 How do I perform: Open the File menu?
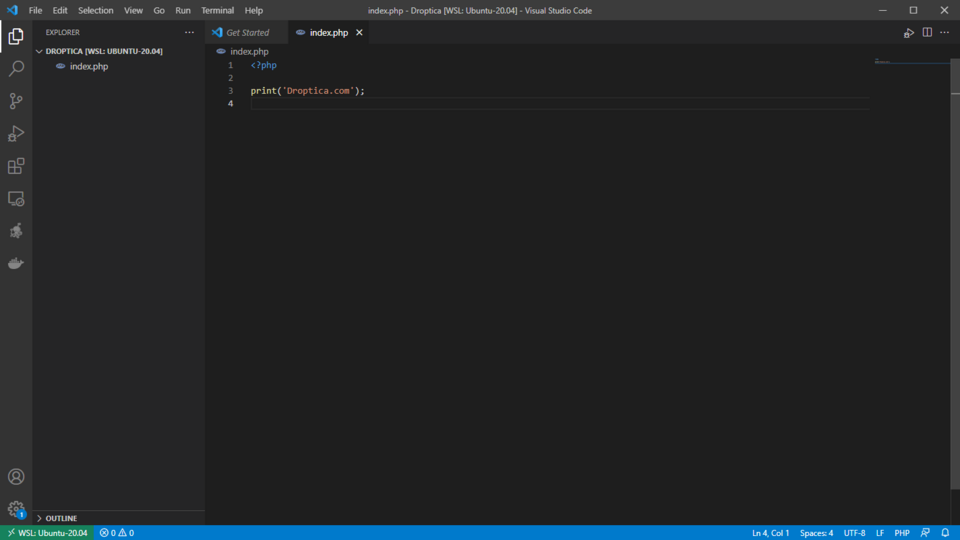tap(36, 10)
